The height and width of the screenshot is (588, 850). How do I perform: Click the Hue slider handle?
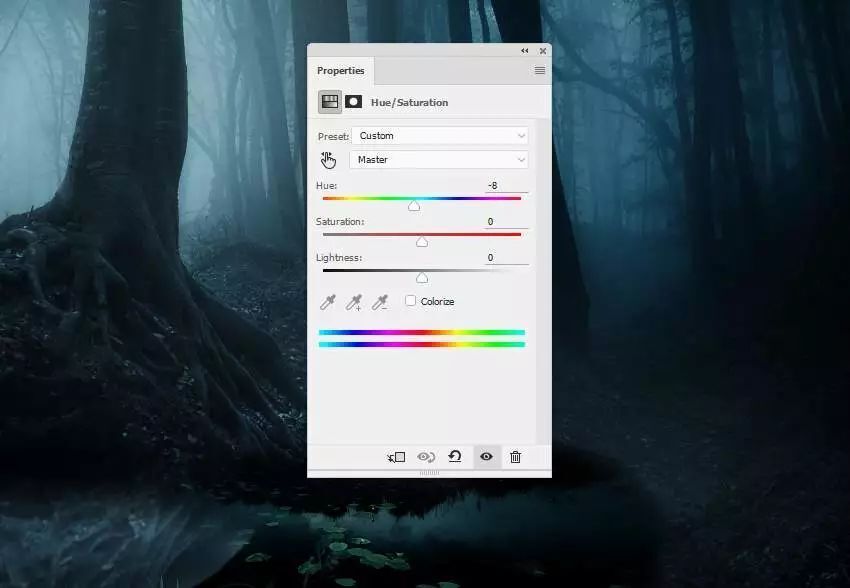[414, 206]
